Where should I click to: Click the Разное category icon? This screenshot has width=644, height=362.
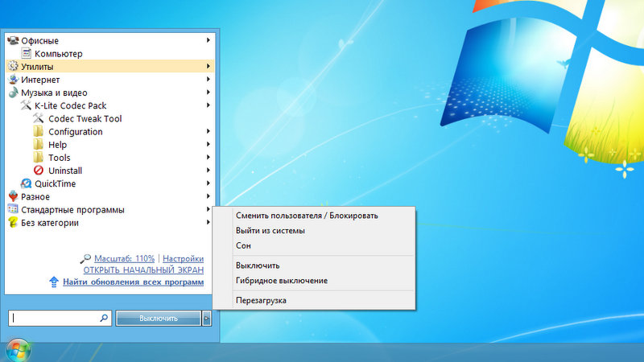click(x=13, y=196)
